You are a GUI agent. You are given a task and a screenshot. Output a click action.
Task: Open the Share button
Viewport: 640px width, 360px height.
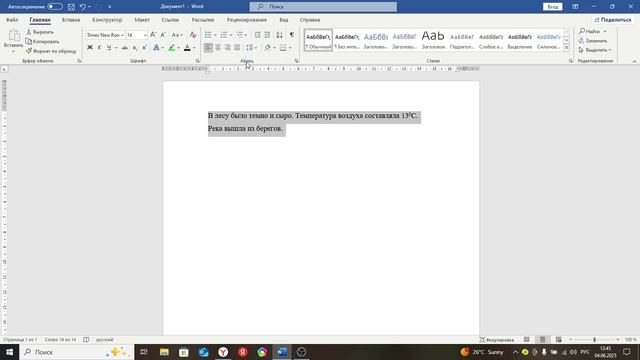point(613,20)
